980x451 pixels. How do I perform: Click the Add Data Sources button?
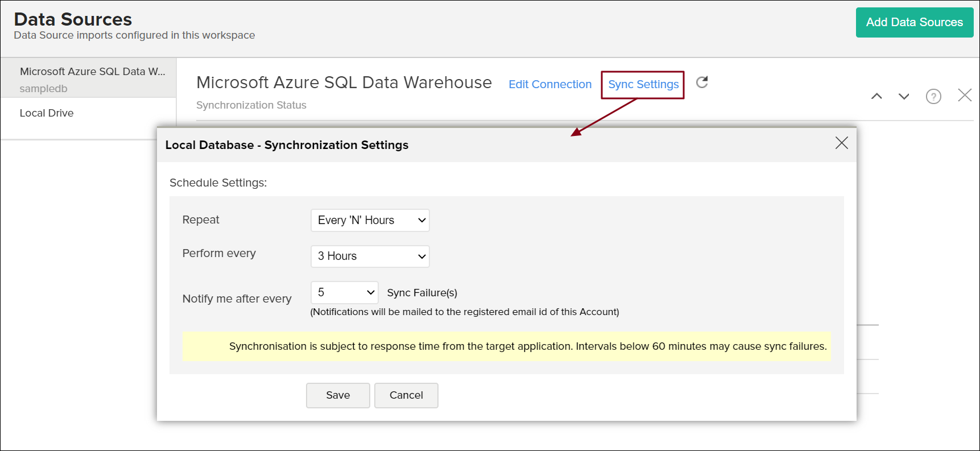tap(914, 22)
